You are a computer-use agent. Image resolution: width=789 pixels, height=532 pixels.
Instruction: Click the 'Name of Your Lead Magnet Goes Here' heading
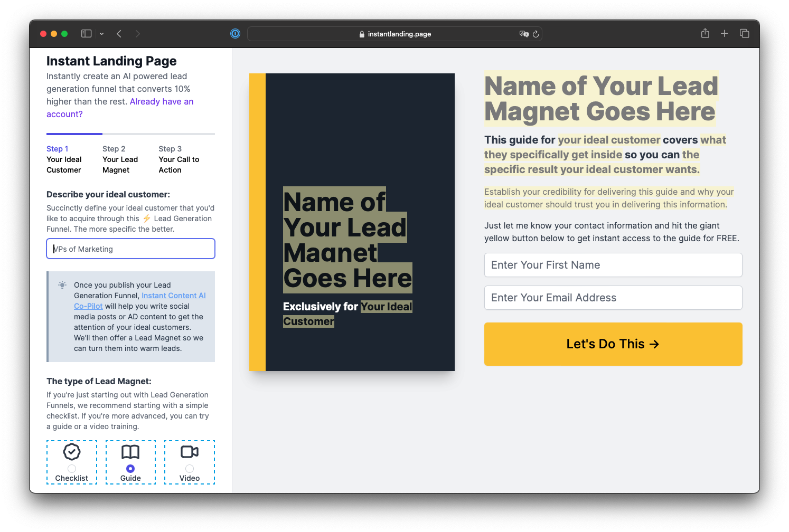click(x=601, y=99)
